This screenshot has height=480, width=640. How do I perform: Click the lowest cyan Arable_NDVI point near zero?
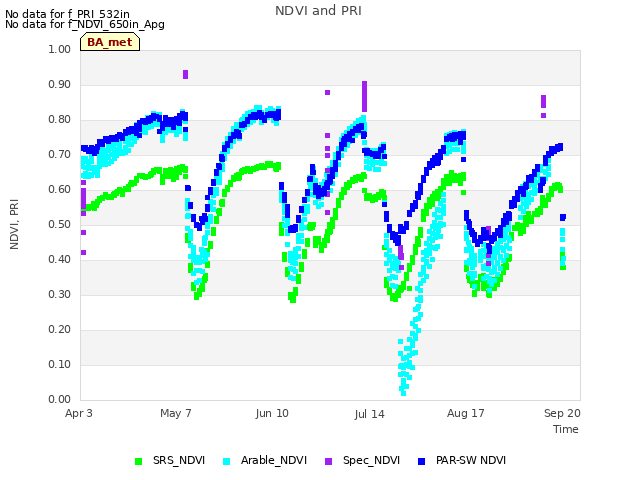click(x=403, y=393)
